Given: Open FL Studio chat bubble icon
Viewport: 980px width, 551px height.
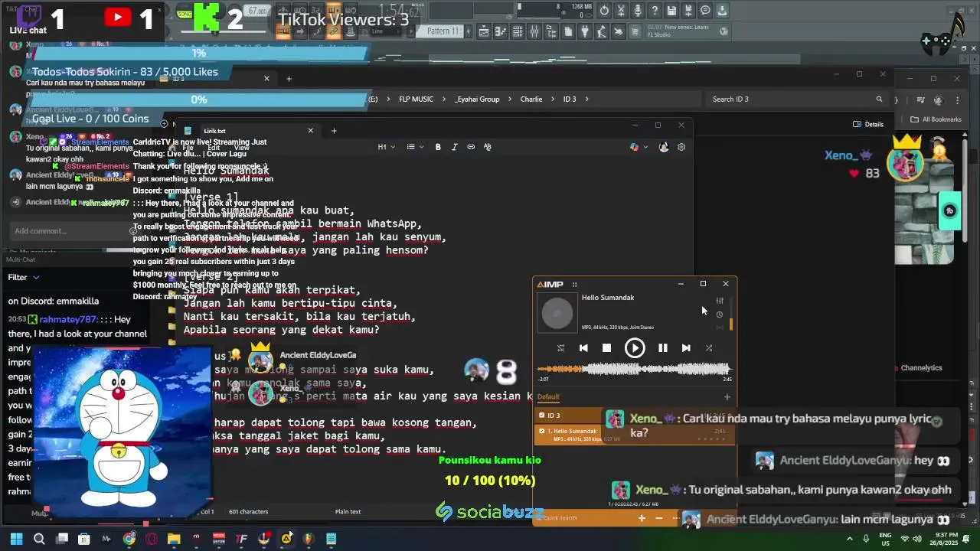Looking at the screenshot, I should point(705,11).
